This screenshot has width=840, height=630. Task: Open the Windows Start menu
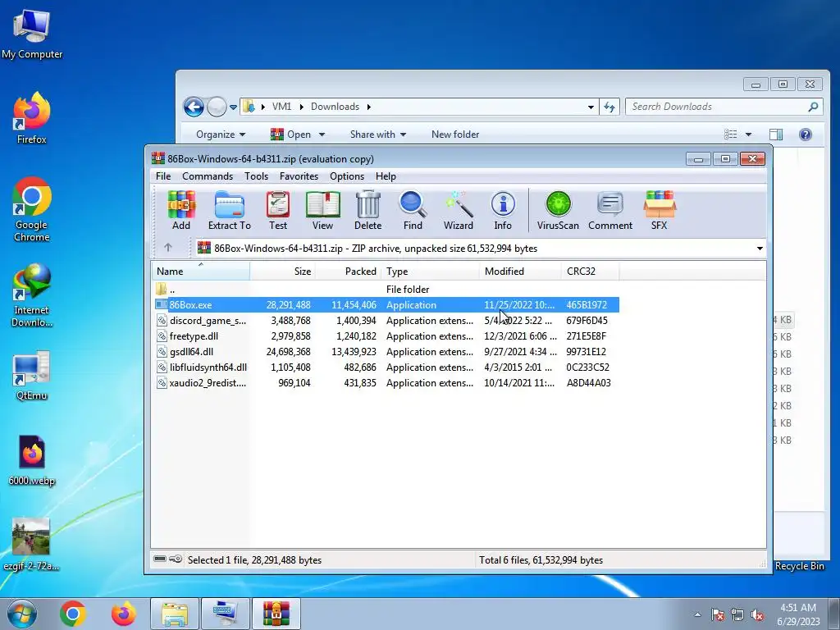click(x=21, y=614)
